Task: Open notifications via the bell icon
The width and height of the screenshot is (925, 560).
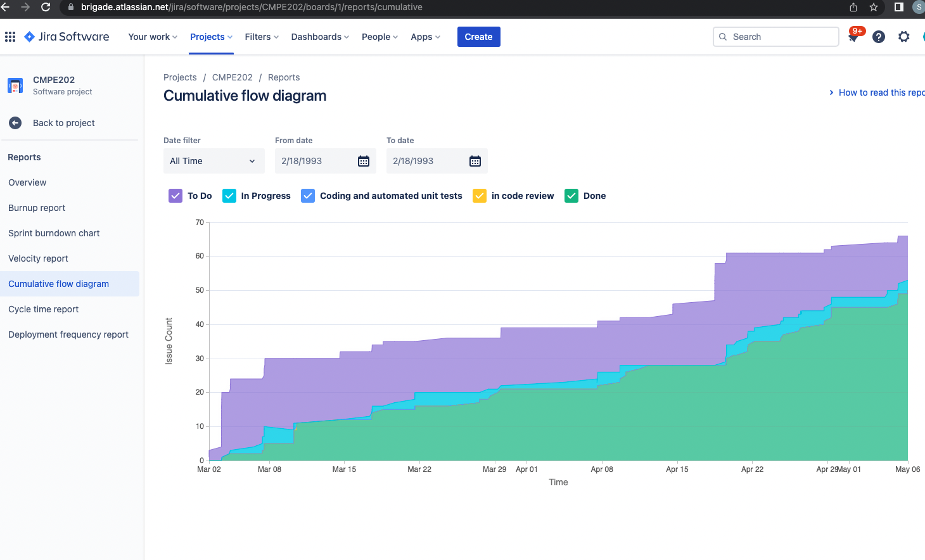Action: click(853, 36)
